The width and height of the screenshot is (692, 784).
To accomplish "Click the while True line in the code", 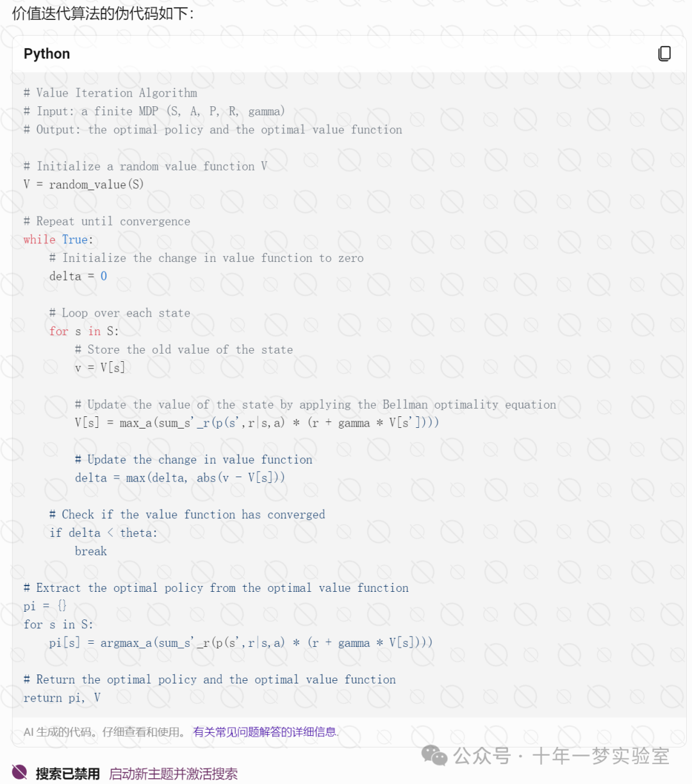I will (x=58, y=240).
